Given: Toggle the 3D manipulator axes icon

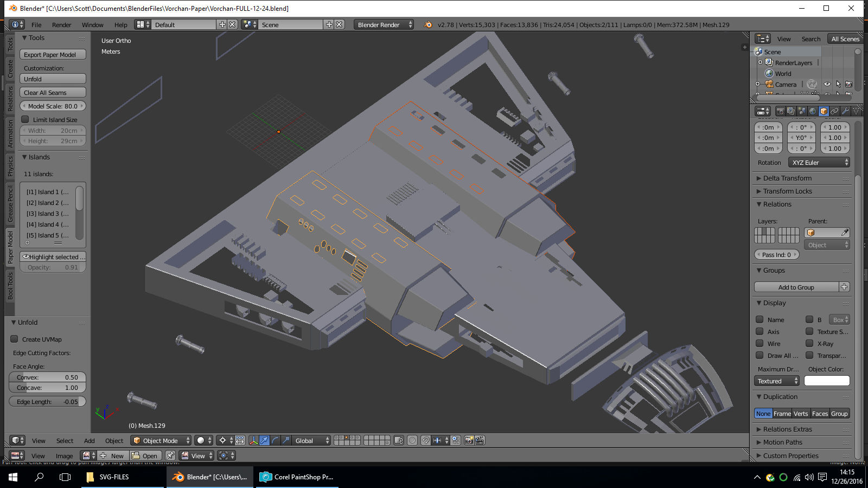Looking at the screenshot, I should (x=253, y=440).
